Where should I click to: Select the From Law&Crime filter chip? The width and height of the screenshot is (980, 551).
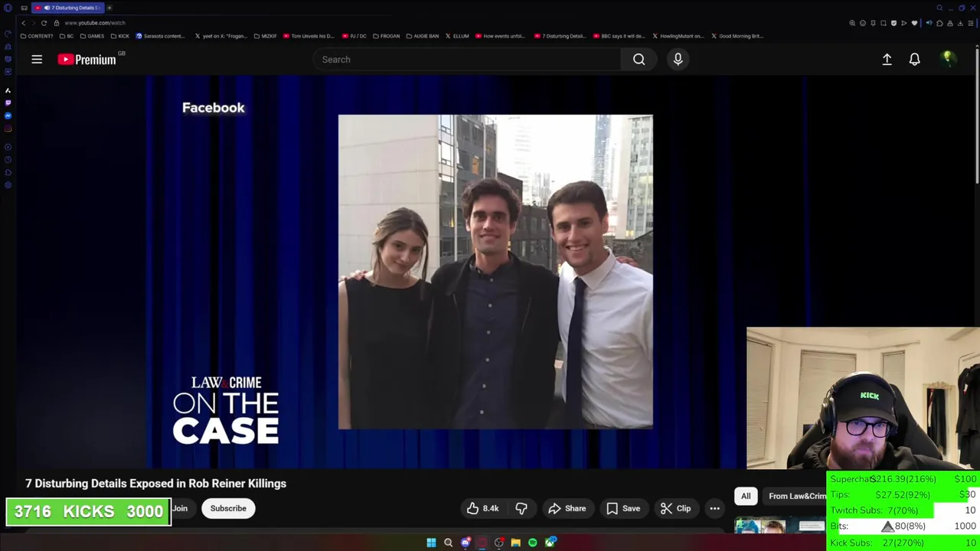point(796,496)
